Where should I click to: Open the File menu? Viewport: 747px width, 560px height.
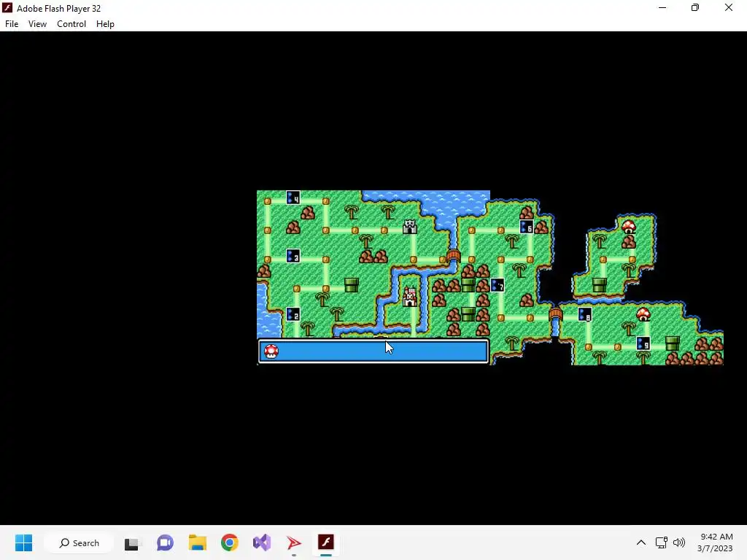click(x=12, y=24)
